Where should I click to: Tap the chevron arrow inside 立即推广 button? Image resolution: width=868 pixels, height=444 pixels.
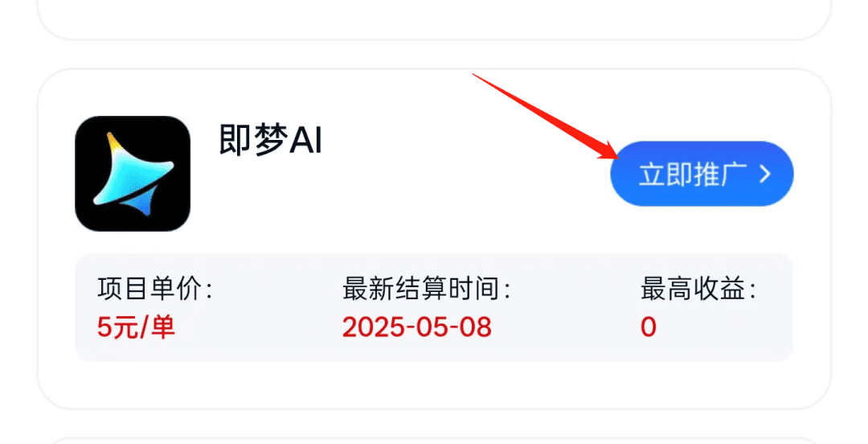tap(765, 174)
